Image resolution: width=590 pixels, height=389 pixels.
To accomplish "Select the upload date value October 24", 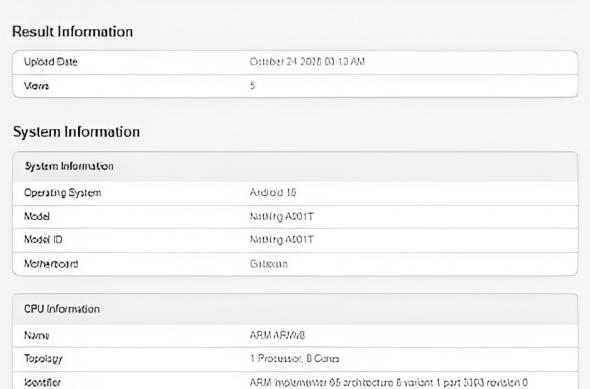I will tap(307, 62).
